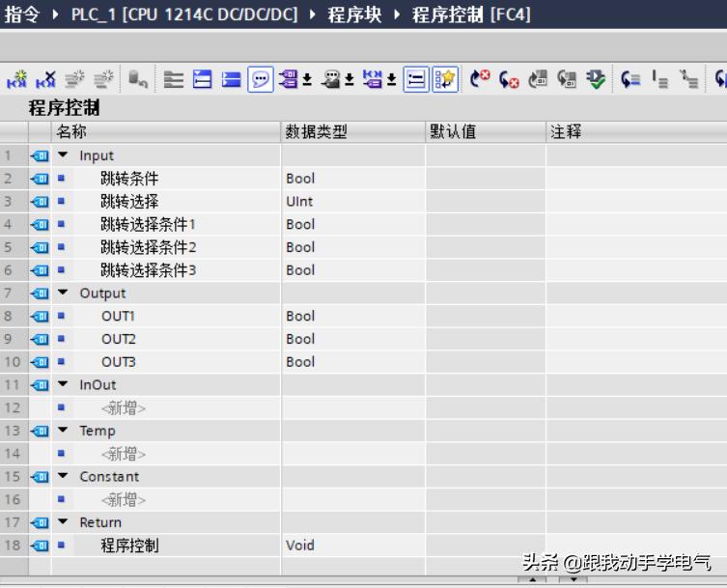The image size is (727, 588).
Task: Toggle the network comments display button
Action: click(416, 79)
